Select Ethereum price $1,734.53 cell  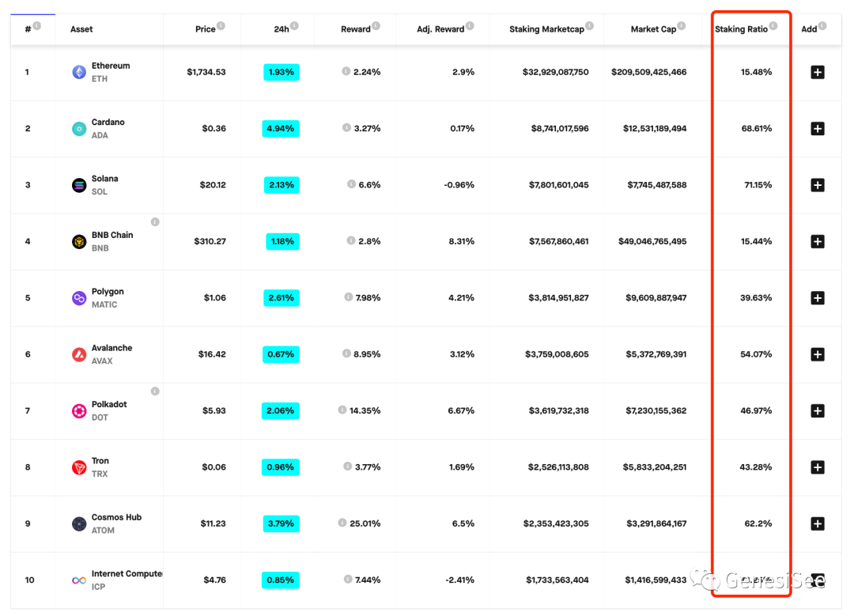coord(206,72)
